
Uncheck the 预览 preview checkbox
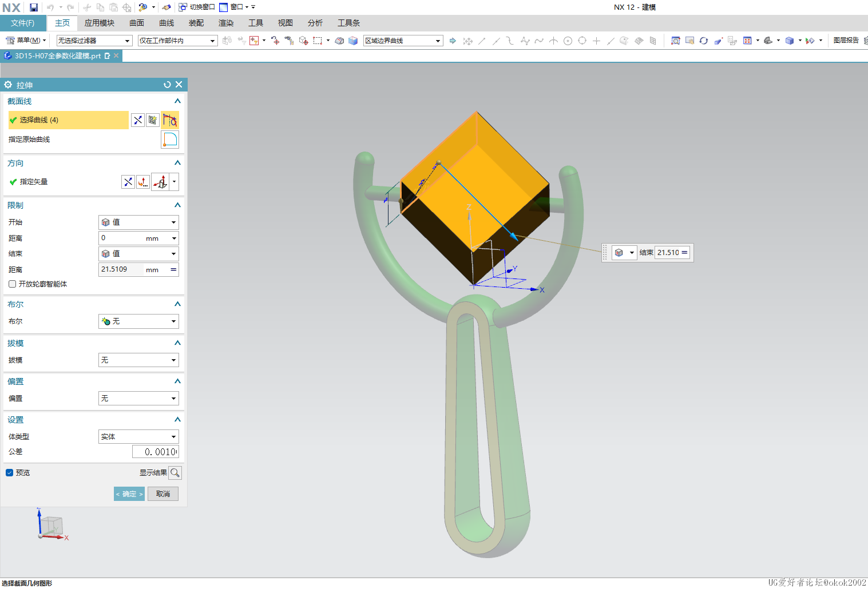[9, 473]
